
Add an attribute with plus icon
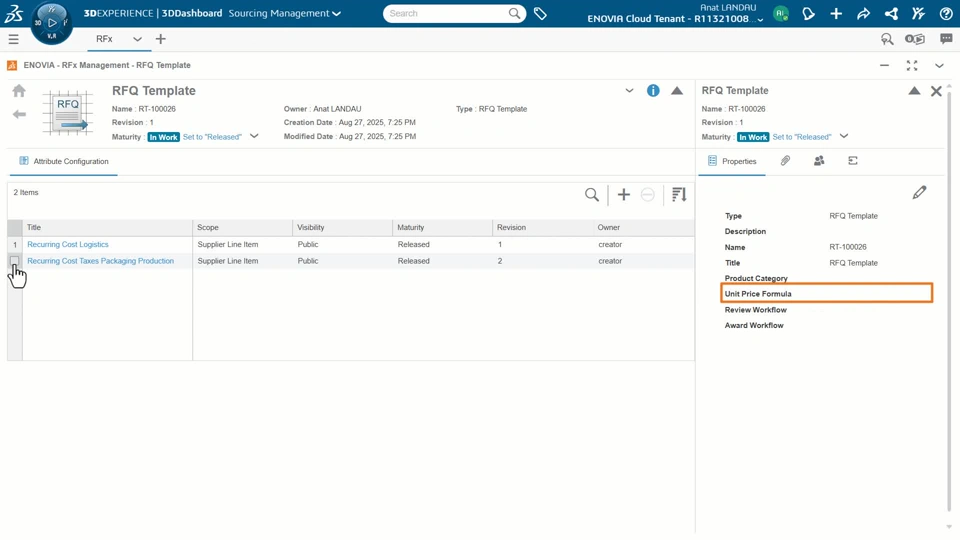pos(623,195)
